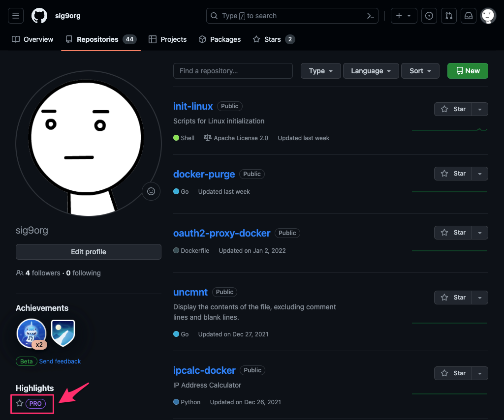Open the init-linux repository
This screenshot has width=504, height=420.
click(193, 106)
